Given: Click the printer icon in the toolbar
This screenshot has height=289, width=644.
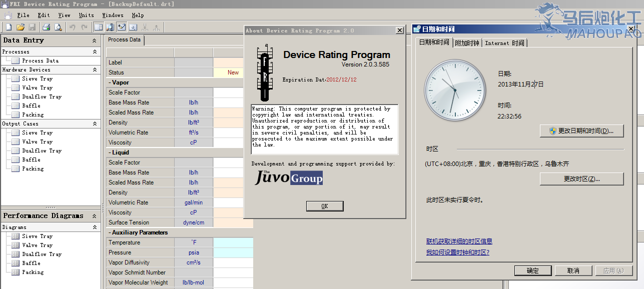Looking at the screenshot, I should 46,27.
